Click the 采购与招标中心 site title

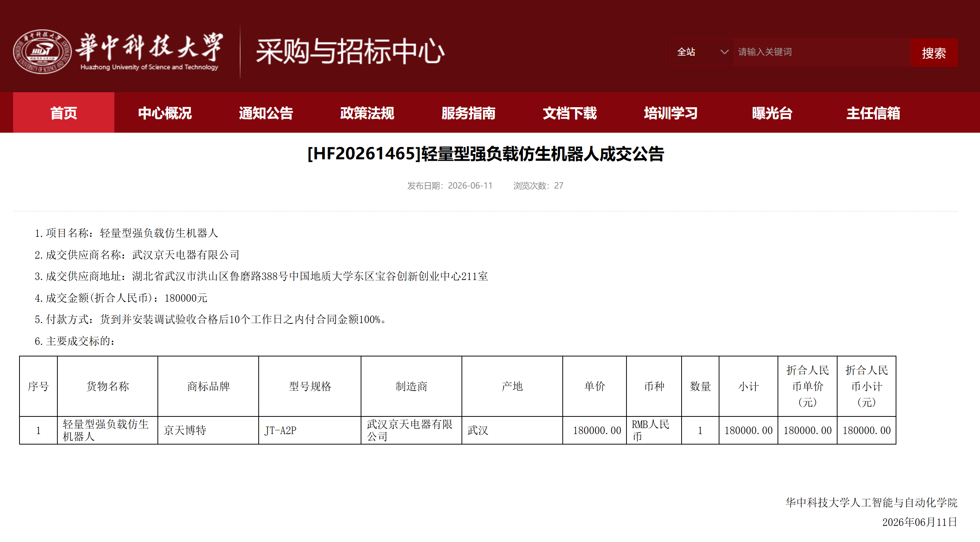[x=350, y=51]
